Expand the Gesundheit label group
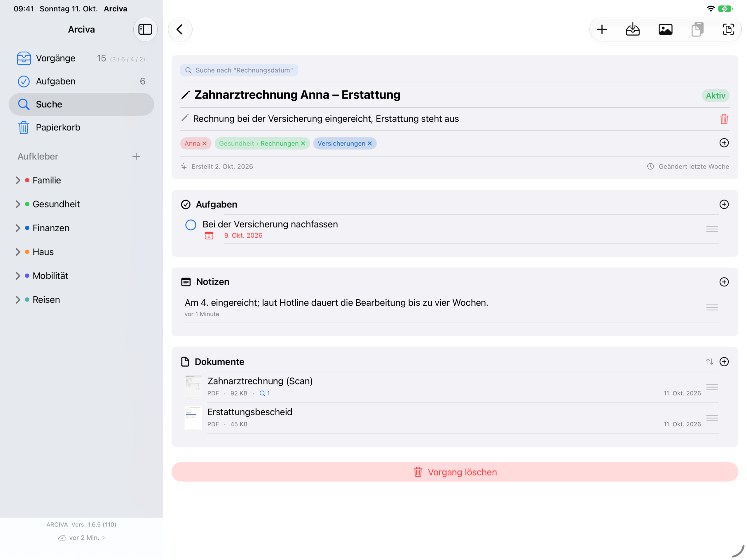Image resolution: width=747 pixels, height=560 pixels. [18, 204]
